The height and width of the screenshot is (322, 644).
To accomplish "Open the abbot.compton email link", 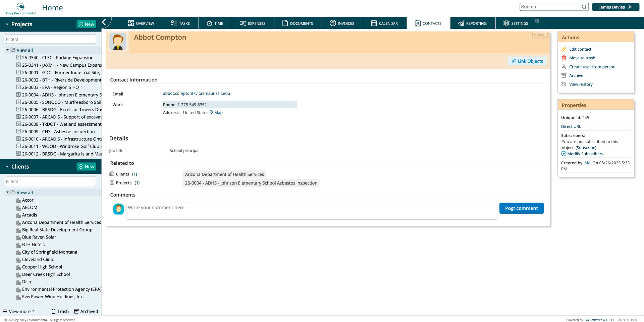I will click(x=197, y=93).
